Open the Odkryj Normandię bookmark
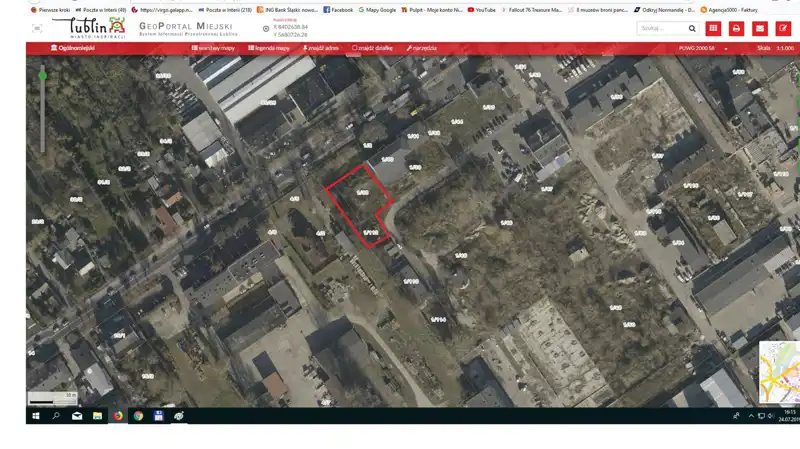Image resolution: width=800 pixels, height=449 pixels. point(664,10)
